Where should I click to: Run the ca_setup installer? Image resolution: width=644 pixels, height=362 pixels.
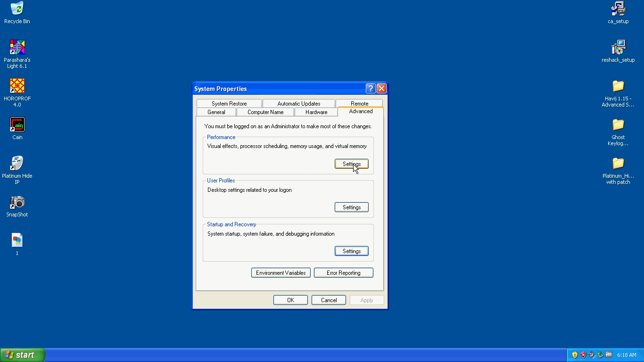(618, 8)
